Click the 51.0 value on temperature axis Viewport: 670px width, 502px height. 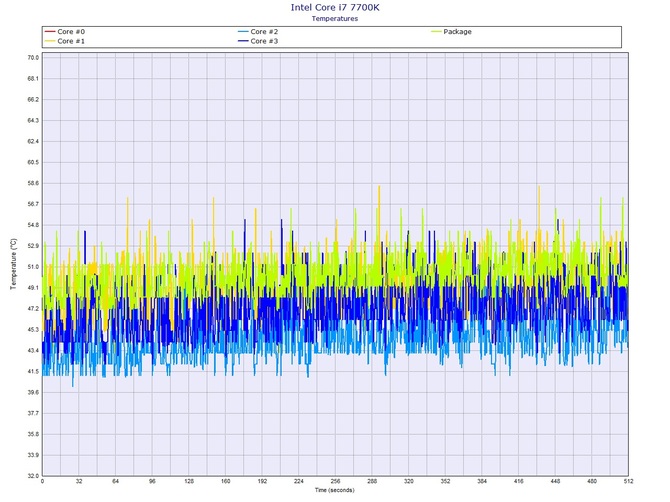click(x=33, y=267)
